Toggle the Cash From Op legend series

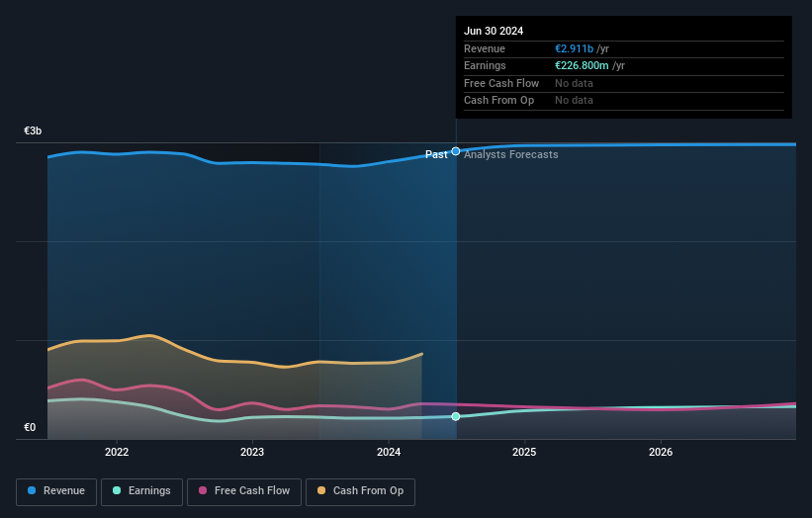360,491
